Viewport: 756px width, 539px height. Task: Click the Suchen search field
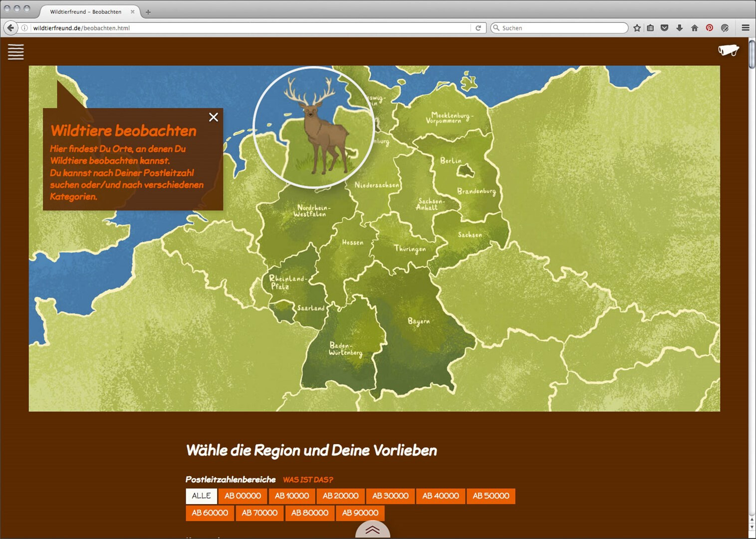pyautogui.click(x=561, y=28)
